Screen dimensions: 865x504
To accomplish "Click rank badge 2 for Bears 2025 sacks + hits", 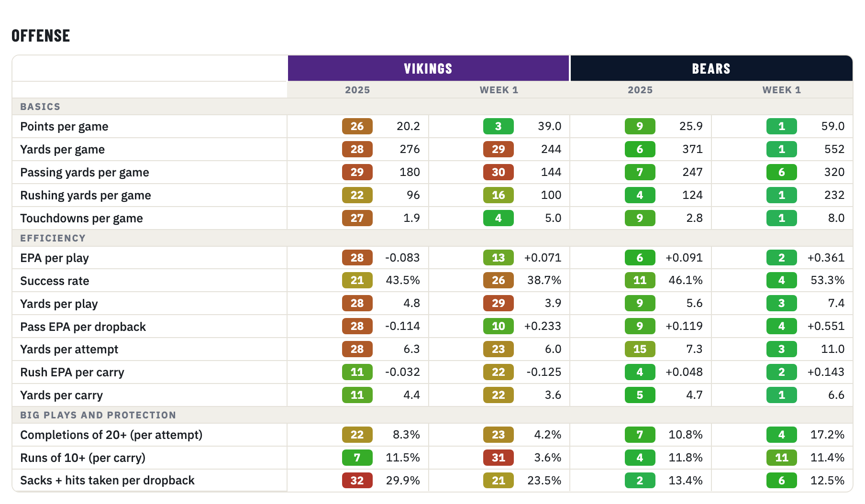I will coord(640,481).
